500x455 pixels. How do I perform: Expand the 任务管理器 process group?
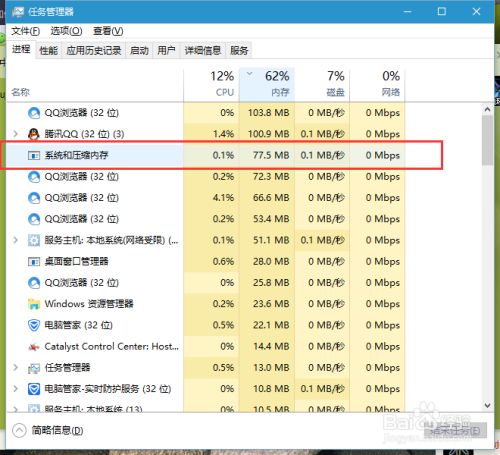pos(15,368)
